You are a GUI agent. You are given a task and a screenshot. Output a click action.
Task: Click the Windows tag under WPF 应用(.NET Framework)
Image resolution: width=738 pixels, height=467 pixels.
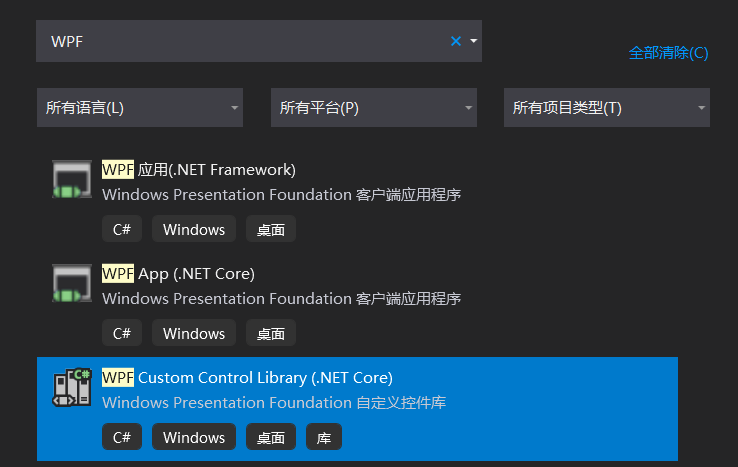pos(194,229)
